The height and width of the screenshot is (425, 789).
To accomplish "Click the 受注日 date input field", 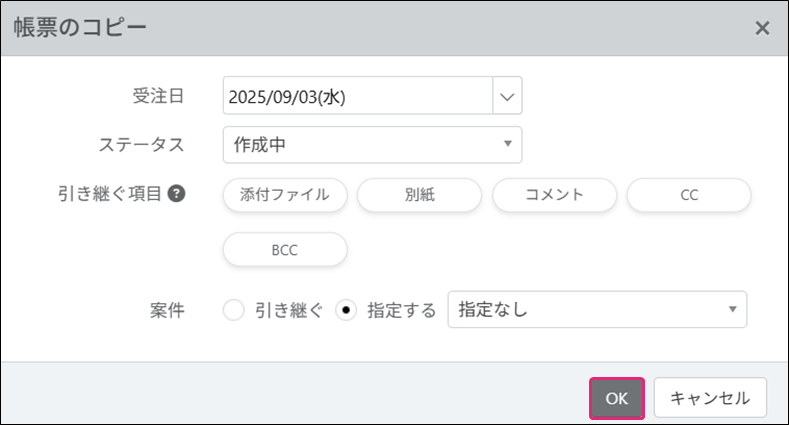I will [x=358, y=97].
